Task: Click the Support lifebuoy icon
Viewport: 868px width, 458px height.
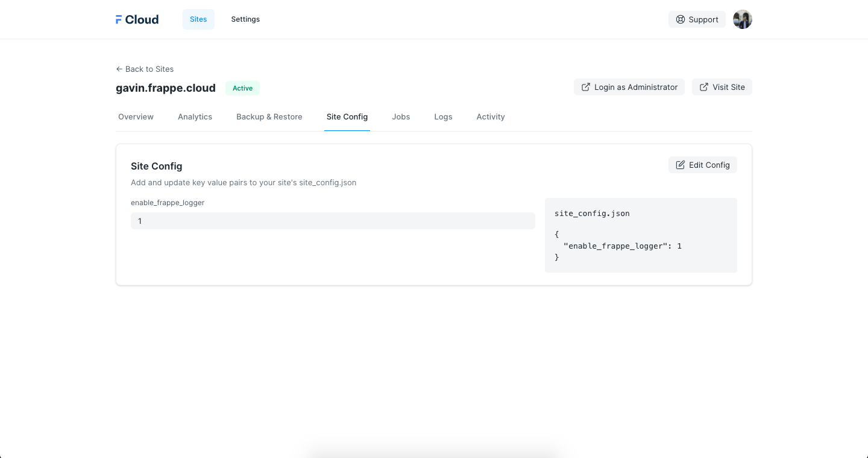Action: coord(681,19)
